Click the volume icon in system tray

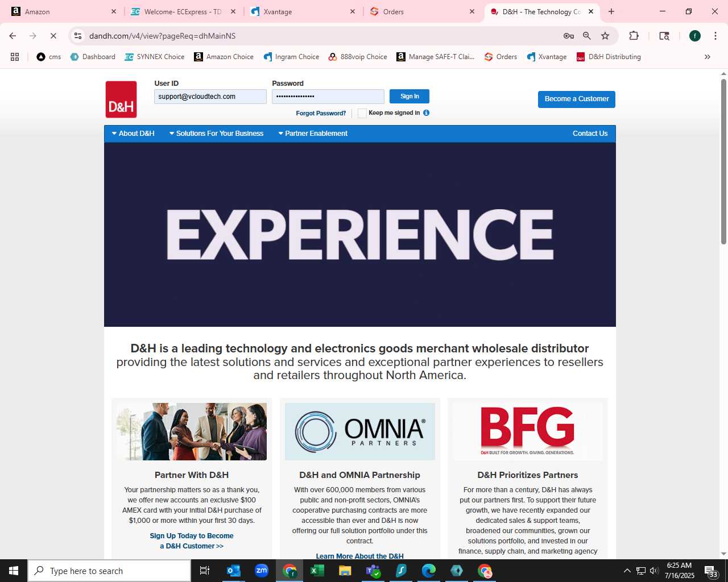point(653,571)
